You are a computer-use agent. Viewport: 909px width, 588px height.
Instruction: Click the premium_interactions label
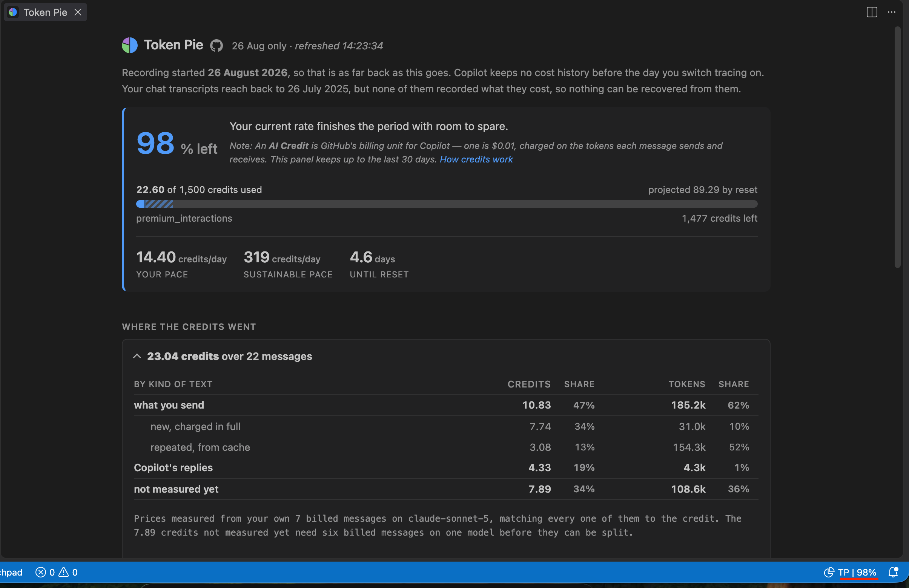click(x=184, y=218)
